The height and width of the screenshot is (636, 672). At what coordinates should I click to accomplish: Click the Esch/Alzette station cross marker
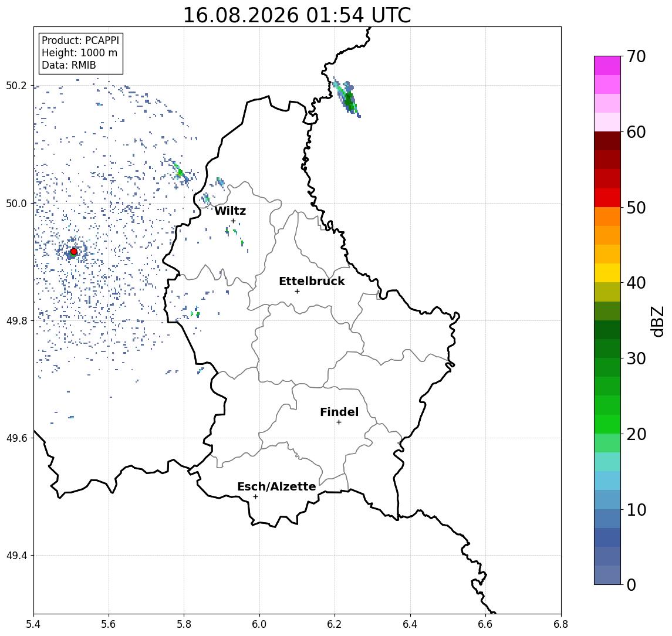point(256,497)
